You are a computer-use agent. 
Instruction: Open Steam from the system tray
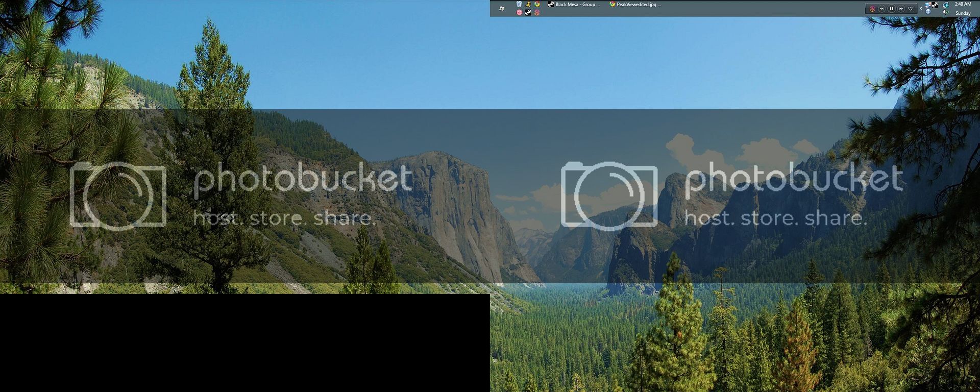pyautogui.click(x=935, y=5)
